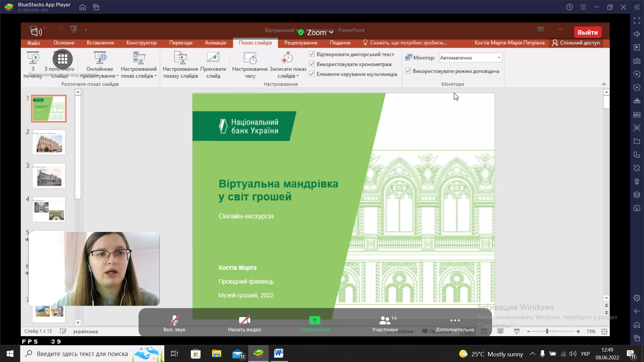Toggle Використовувати режим доповідача checkbox

(x=408, y=71)
